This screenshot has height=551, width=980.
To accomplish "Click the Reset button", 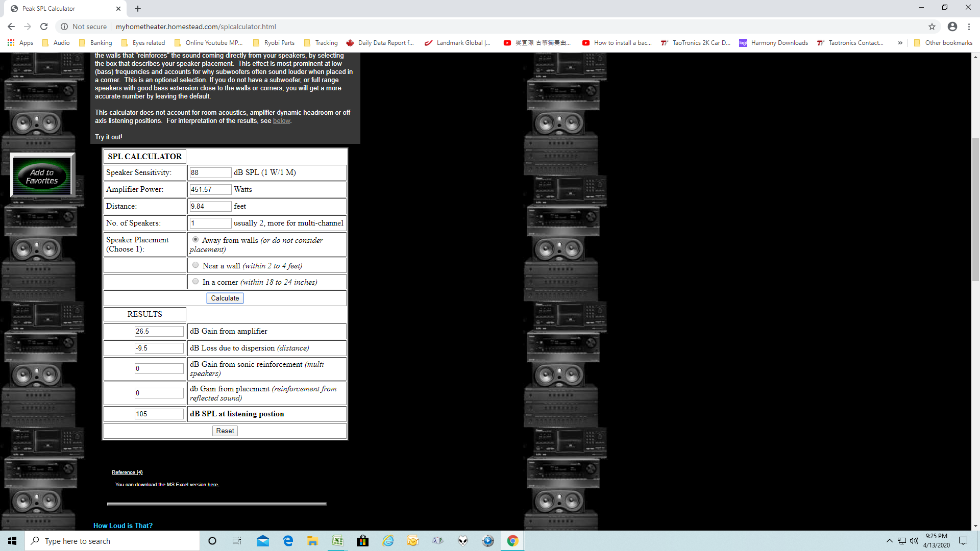I will pyautogui.click(x=225, y=431).
